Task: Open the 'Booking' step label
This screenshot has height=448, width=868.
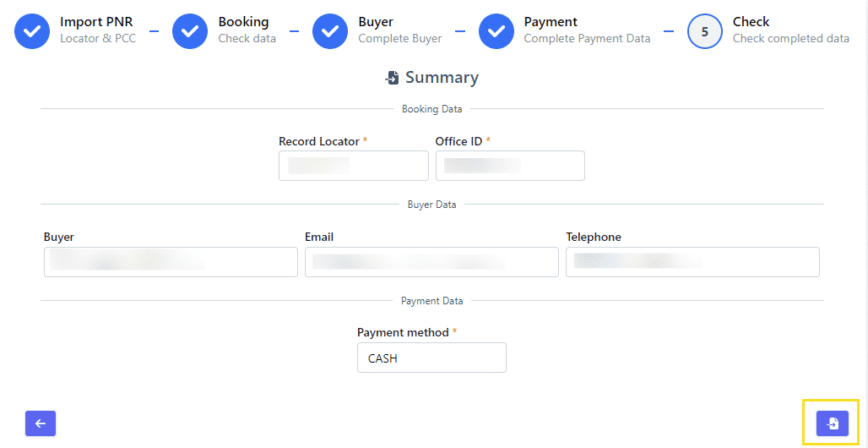Action: [243, 22]
